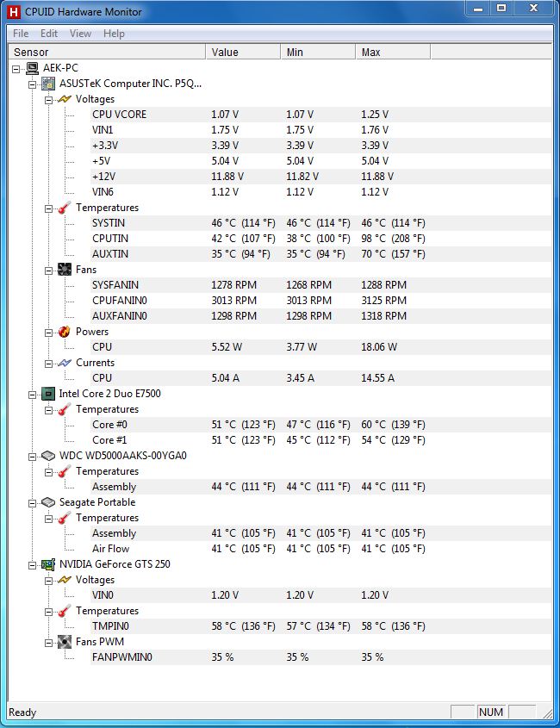The image size is (560, 728).
Task: Select the CPUFANIN0 fan row
Action: pos(320,301)
